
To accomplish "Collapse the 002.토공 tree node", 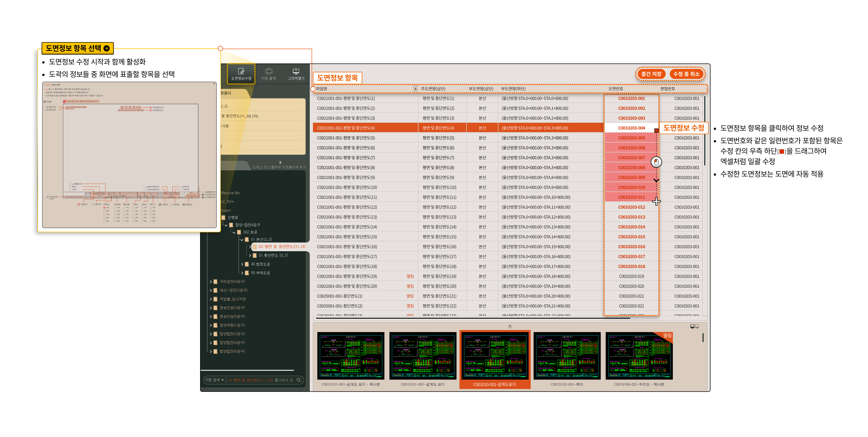I will click(x=234, y=232).
